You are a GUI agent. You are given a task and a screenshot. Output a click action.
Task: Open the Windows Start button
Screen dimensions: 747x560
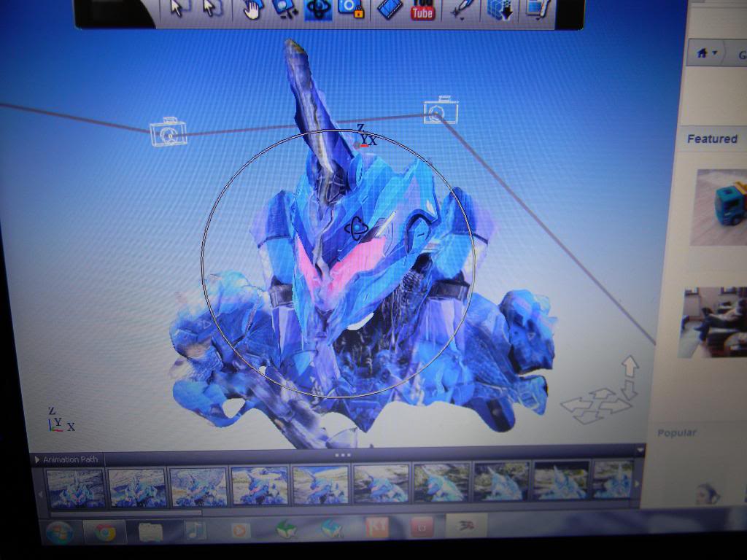pos(60,532)
